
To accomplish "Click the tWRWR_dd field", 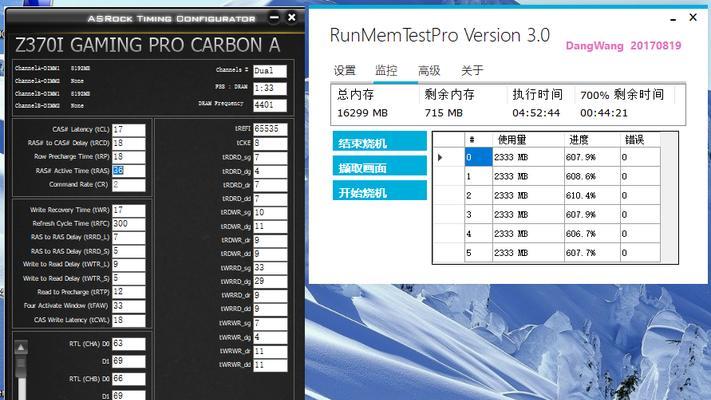I will tap(270, 365).
